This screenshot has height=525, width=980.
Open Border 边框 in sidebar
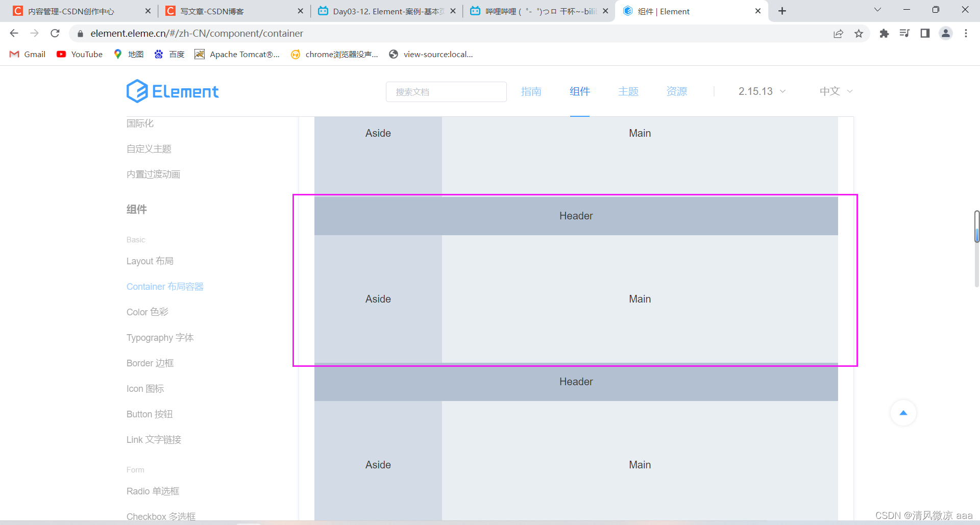(150, 363)
